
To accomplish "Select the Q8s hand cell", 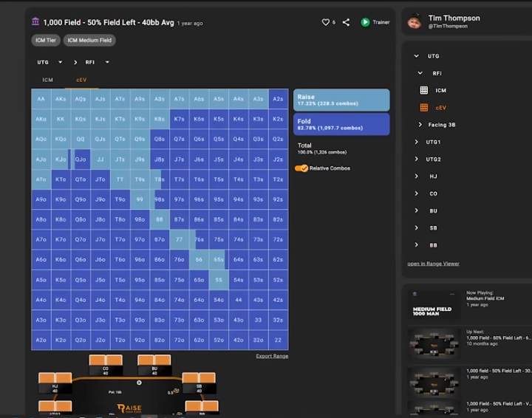I will 160,139.
